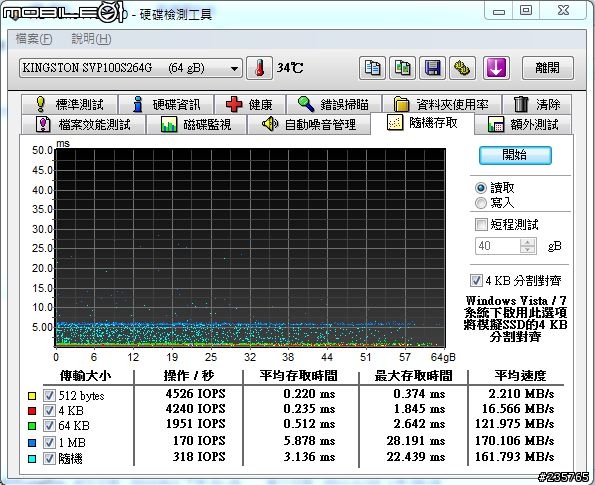Uncheck the 隨機 random transfer size checkbox

49,458
